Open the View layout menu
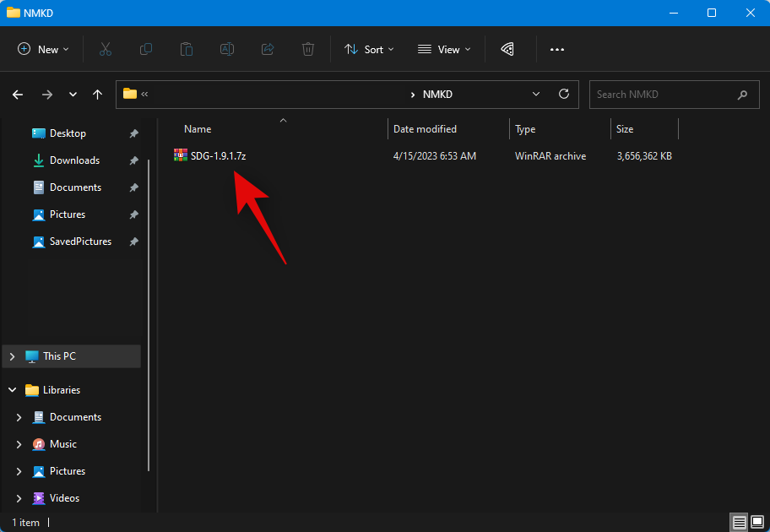770x532 pixels. pos(444,50)
